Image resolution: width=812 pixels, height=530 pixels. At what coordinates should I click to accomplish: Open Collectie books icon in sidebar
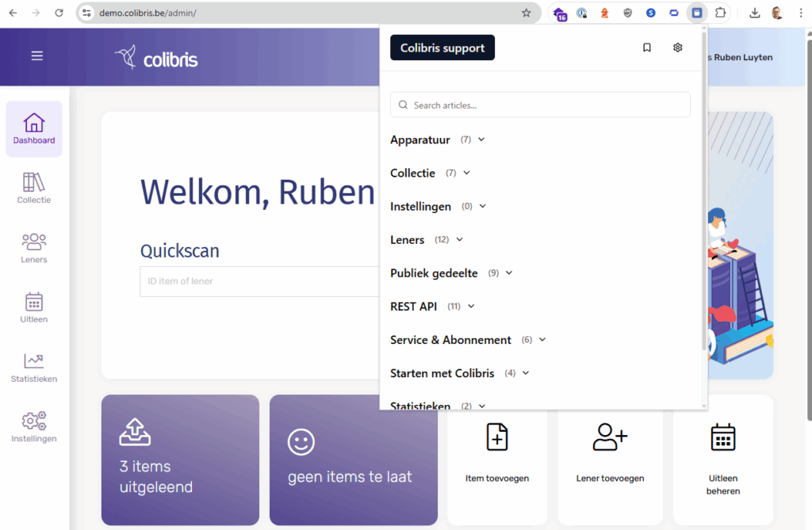tap(34, 182)
